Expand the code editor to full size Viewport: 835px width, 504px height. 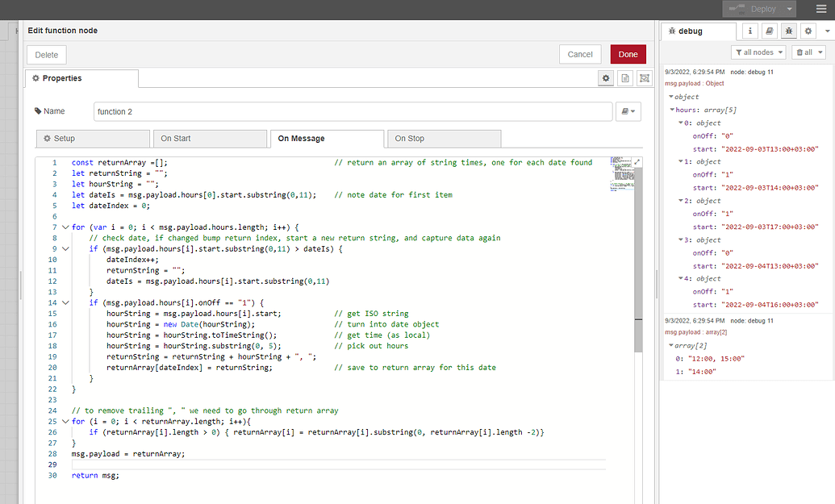pos(639,162)
